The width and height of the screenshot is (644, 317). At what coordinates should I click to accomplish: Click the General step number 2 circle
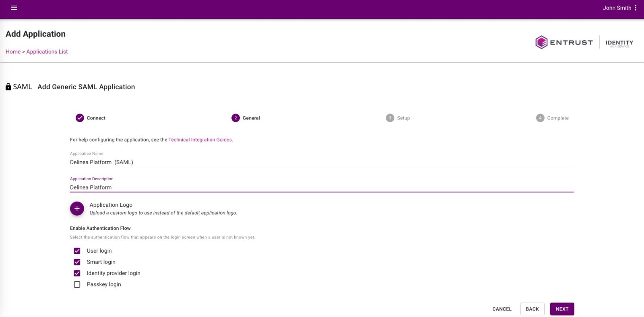pos(235,118)
